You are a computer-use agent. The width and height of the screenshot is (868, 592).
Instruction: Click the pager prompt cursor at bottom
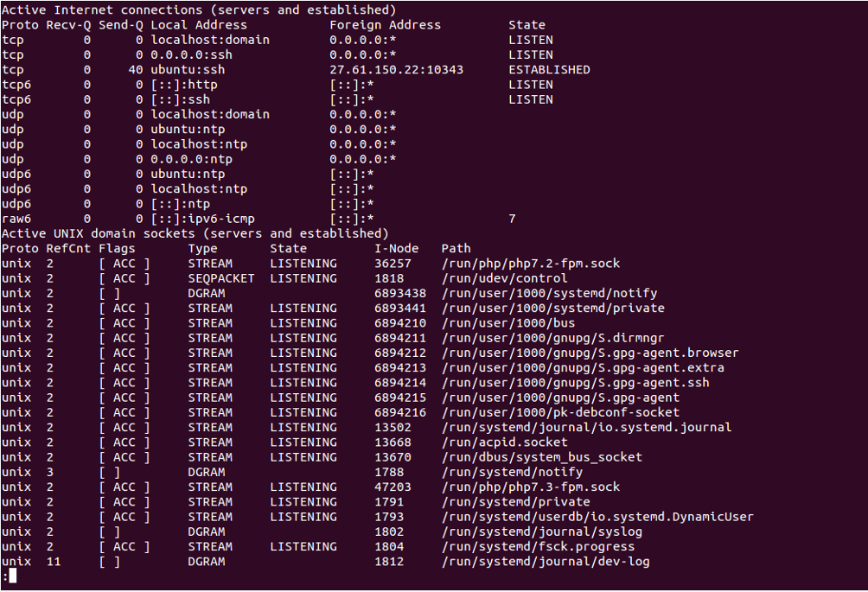12,576
